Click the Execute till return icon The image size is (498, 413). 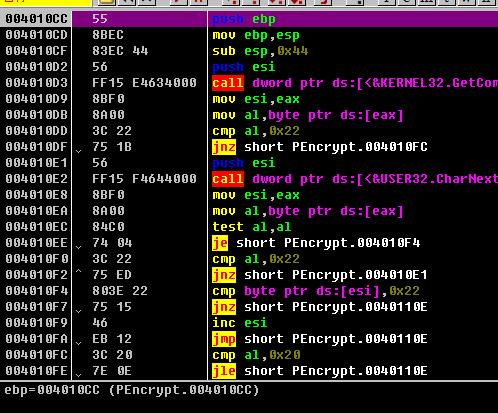pos(324,2)
